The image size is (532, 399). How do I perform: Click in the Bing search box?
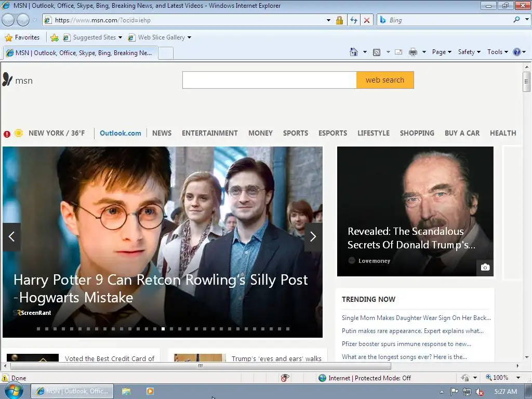click(x=448, y=20)
